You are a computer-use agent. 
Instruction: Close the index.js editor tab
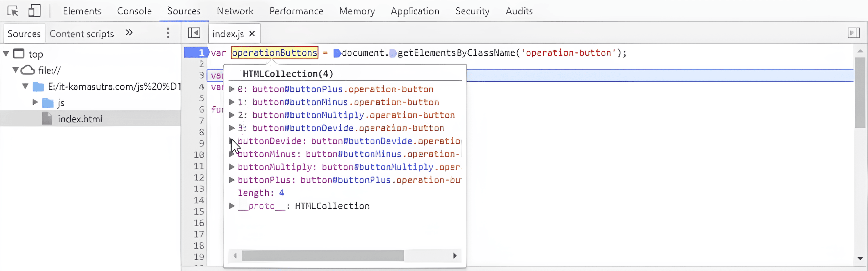coord(252,34)
